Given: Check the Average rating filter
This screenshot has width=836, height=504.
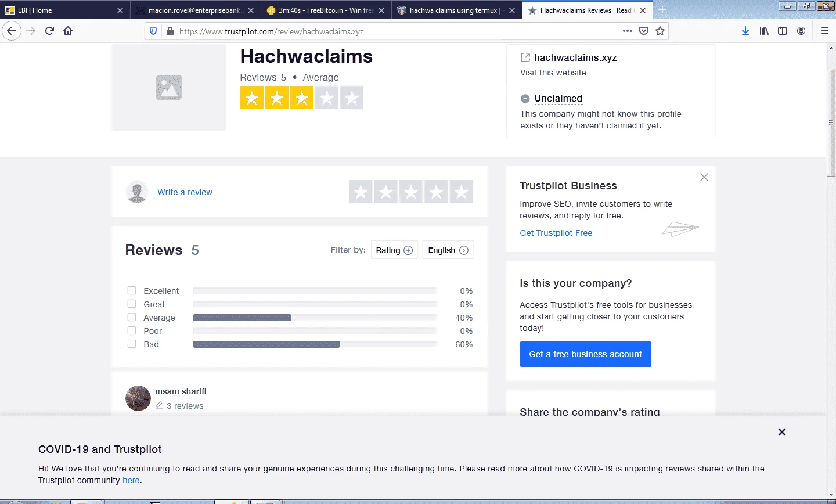Looking at the screenshot, I should click(x=132, y=317).
